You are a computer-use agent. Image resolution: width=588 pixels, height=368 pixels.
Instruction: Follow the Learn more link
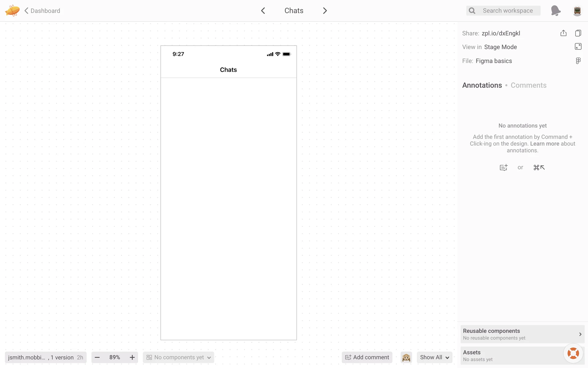pos(545,144)
